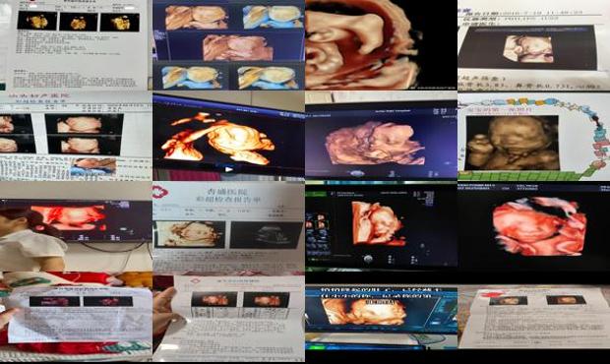
Task: Open the held report with two bordered scans
Action: [x=228, y=318]
